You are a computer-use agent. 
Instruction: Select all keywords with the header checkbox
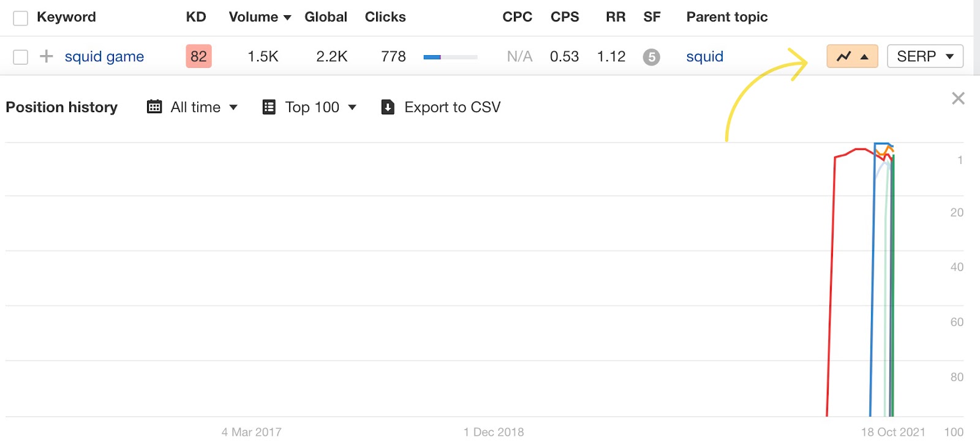click(20, 18)
